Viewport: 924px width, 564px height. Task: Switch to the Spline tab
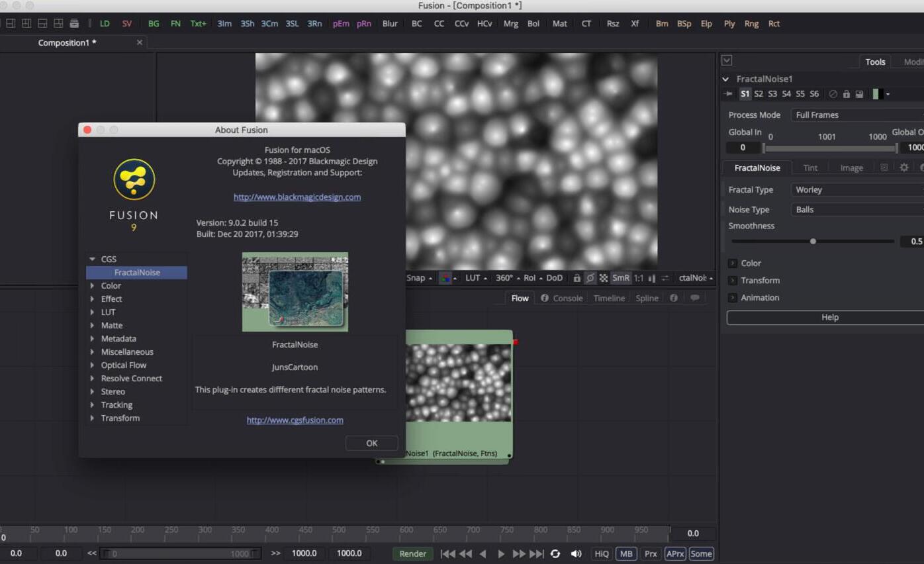(647, 298)
